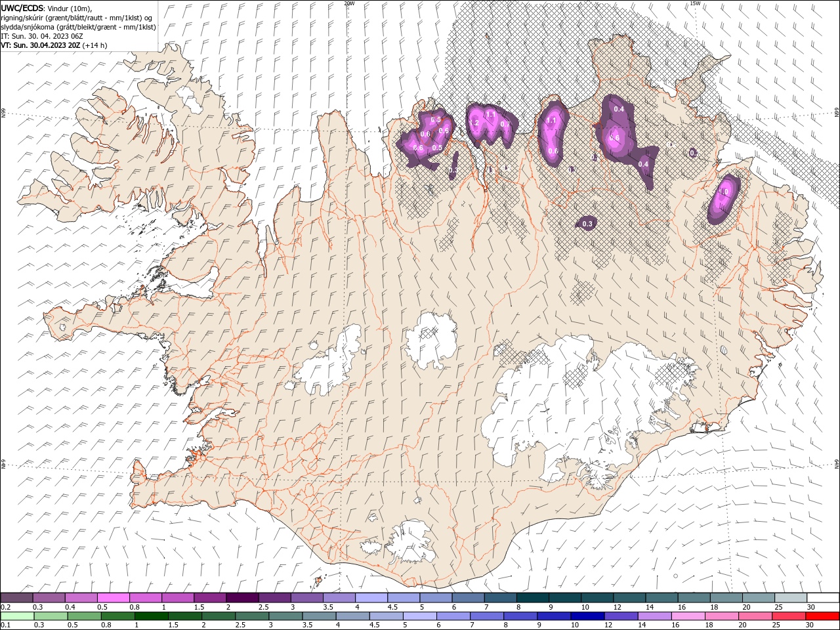
Task: Click the round white Hofsjökull glacier in central Iceland
Action: pyautogui.click(x=431, y=341)
